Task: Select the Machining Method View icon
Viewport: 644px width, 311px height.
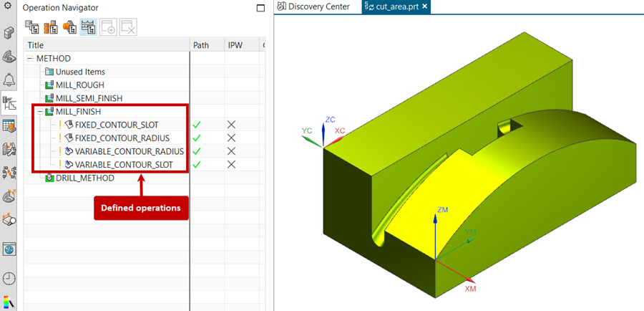Action: [x=88, y=27]
